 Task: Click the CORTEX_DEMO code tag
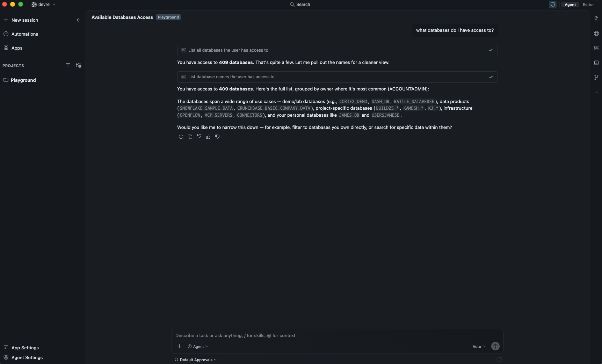tap(353, 102)
